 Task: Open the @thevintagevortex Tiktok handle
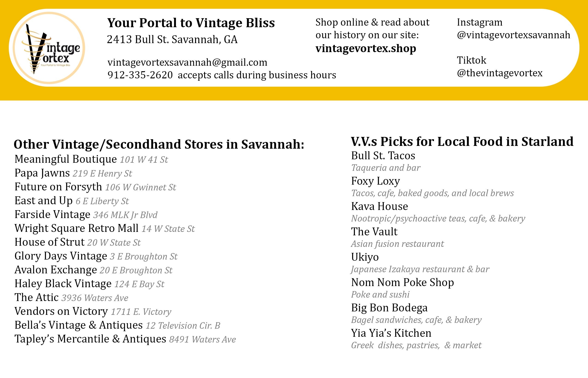pos(499,73)
